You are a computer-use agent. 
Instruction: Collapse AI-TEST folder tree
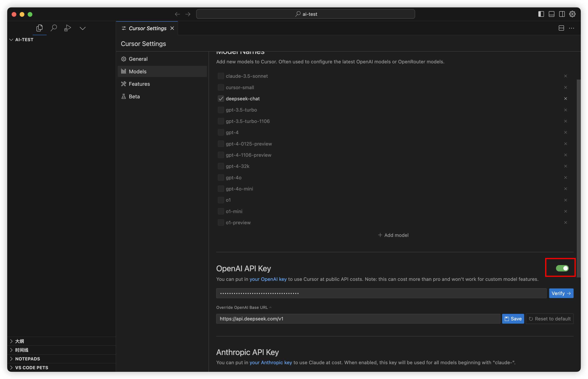61,40
